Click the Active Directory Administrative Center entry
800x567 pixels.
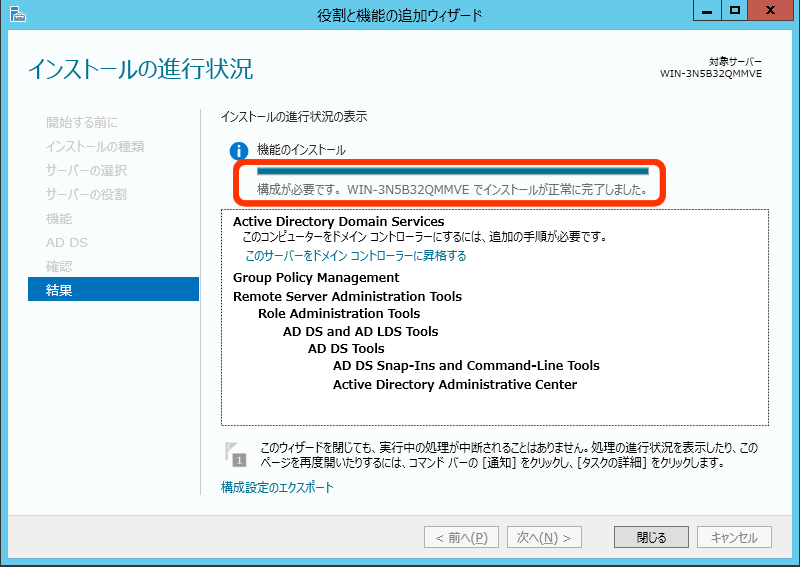click(455, 384)
